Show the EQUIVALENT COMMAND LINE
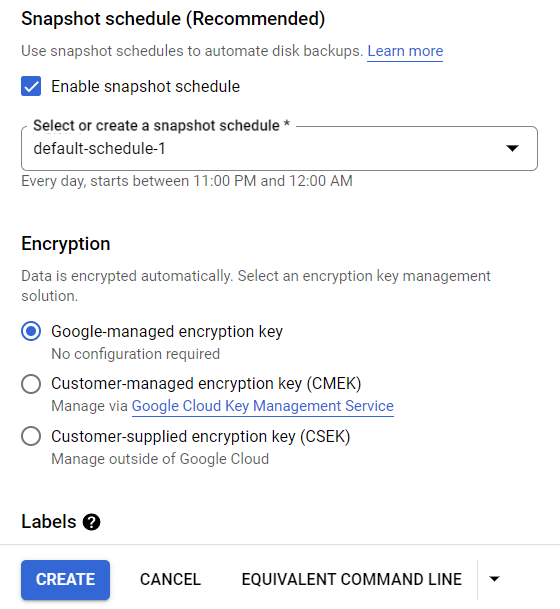The image size is (560, 609). point(351,579)
